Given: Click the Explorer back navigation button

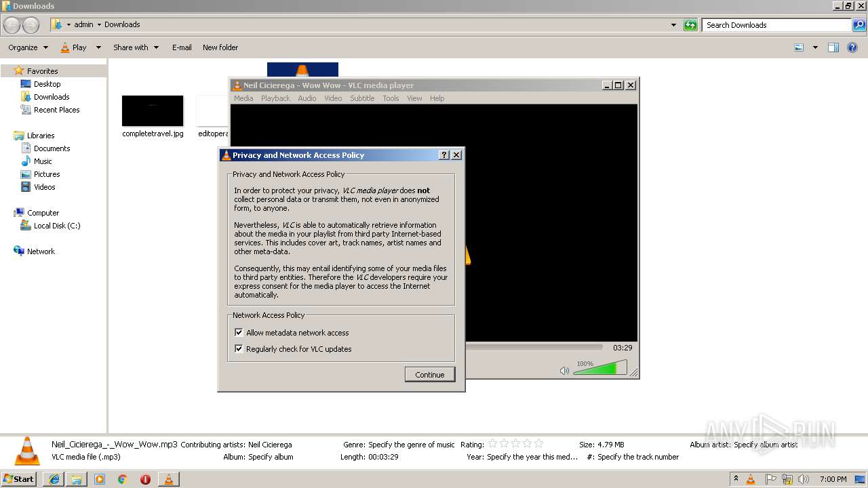Looking at the screenshot, I should tap(12, 25).
